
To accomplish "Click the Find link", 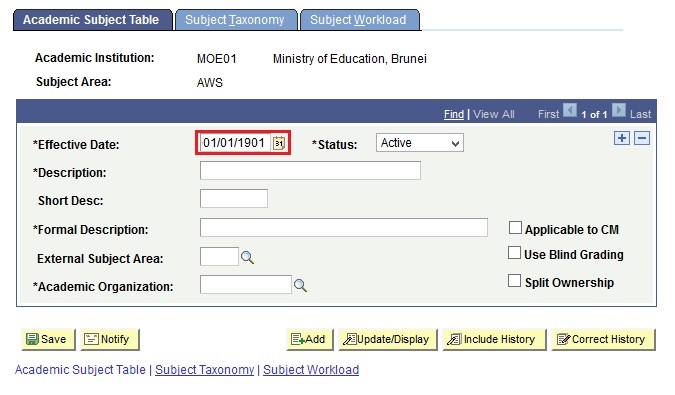I will (x=454, y=114).
